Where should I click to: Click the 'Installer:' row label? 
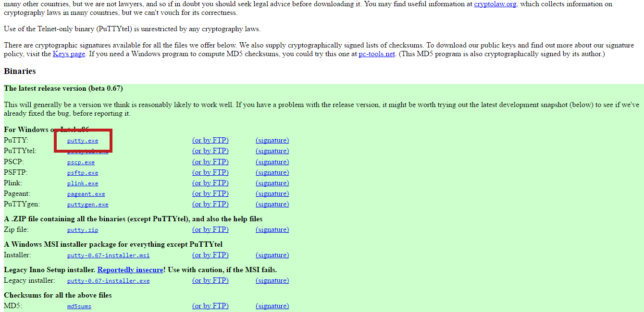17,255
